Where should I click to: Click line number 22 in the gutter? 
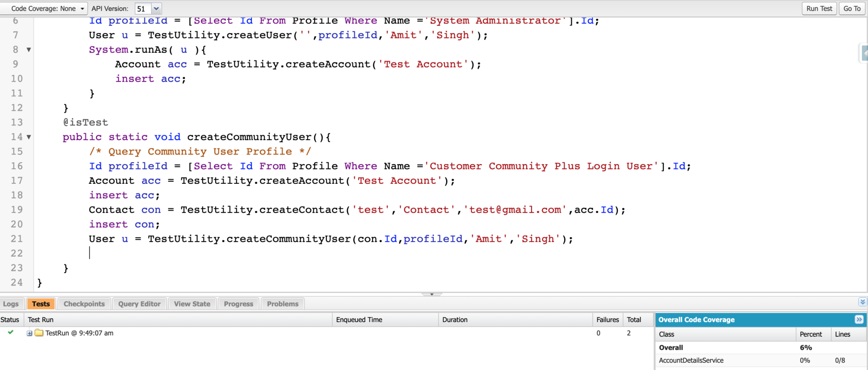tap(17, 253)
